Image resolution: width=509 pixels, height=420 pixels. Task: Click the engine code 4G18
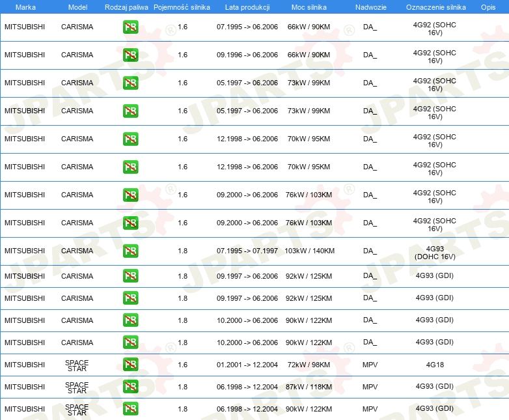435,365
